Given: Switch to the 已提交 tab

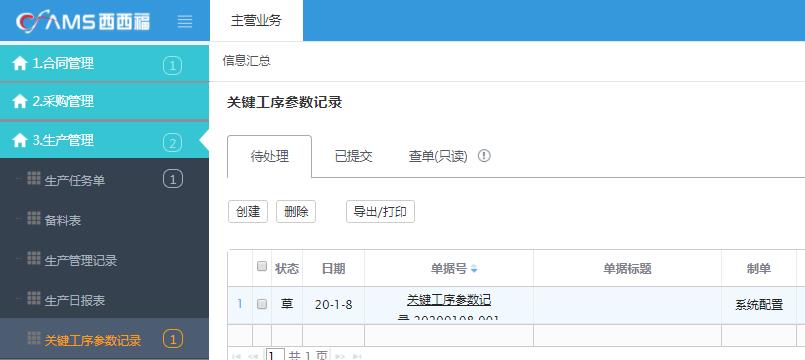Looking at the screenshot, I should (x=353, y=156).
